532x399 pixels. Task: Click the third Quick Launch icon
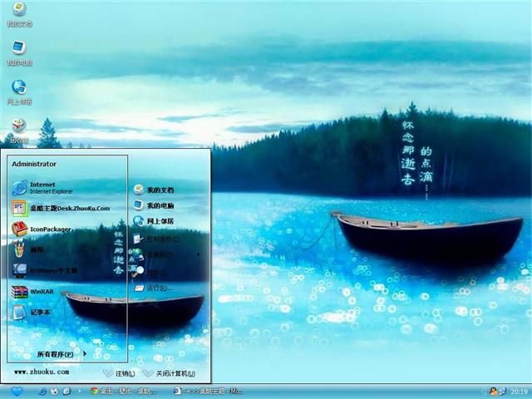66,392
